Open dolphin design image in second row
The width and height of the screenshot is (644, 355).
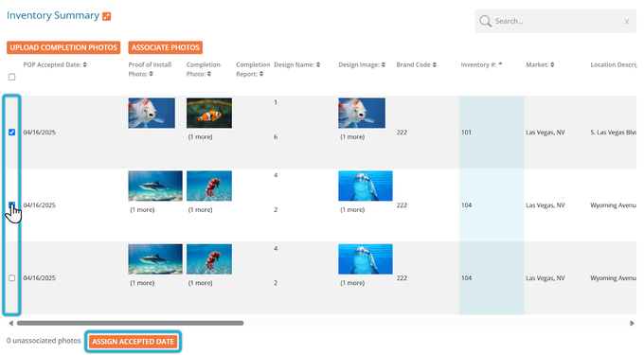366,186
